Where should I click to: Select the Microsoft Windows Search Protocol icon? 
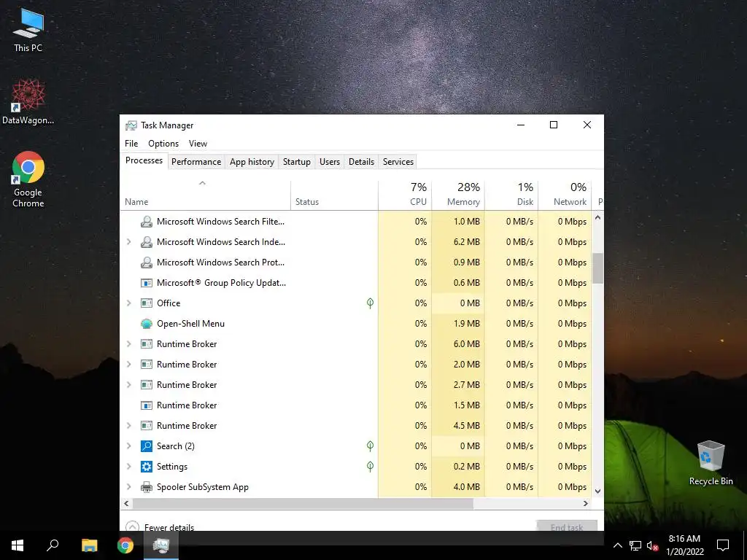tap(146, 262)
